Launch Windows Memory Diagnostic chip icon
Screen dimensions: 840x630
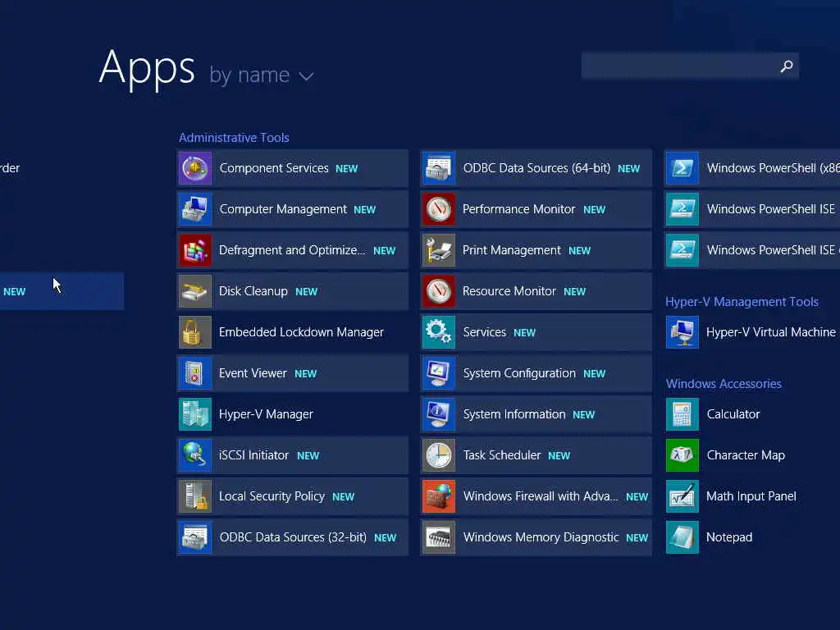click(439, 537)
